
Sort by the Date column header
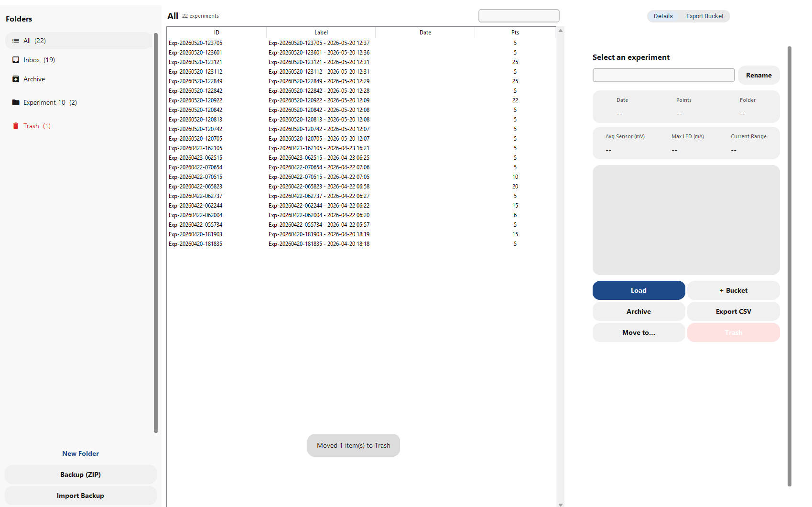[x=425, y=33]
